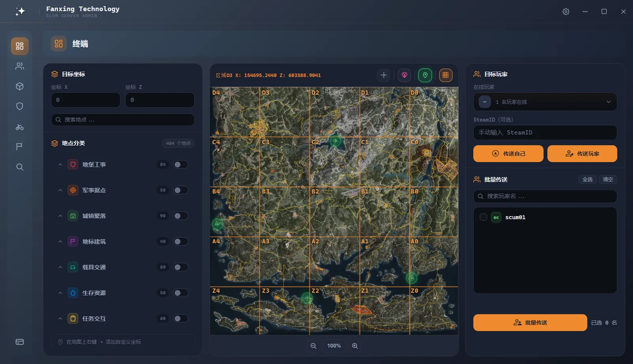Image resolution: width=633 pixels, height=364 pixels.
Task: Open the online players dropdown
Action: tap(545, 102)
